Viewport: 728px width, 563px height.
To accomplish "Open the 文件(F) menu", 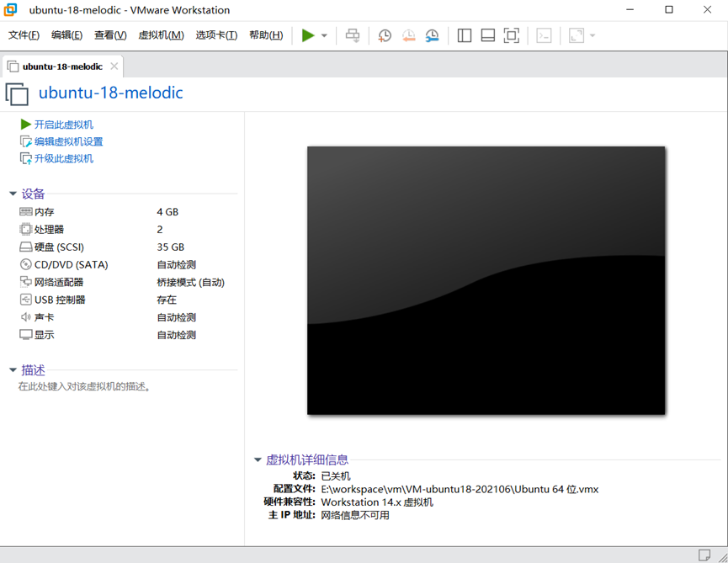I will (24, 35).
